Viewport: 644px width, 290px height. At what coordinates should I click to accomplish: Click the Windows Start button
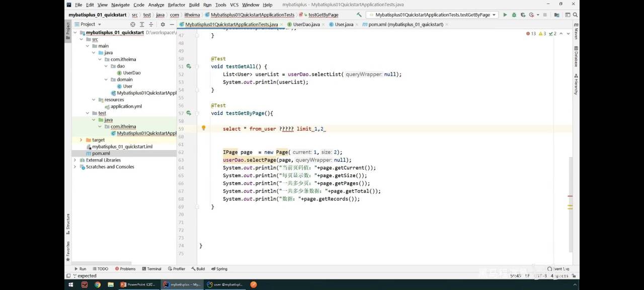(70, 284)
